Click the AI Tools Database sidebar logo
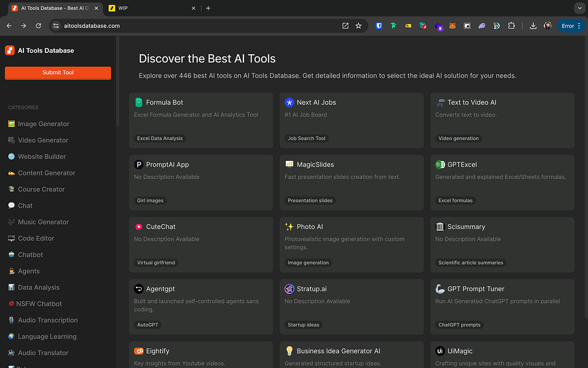 [x=9, y=51]
